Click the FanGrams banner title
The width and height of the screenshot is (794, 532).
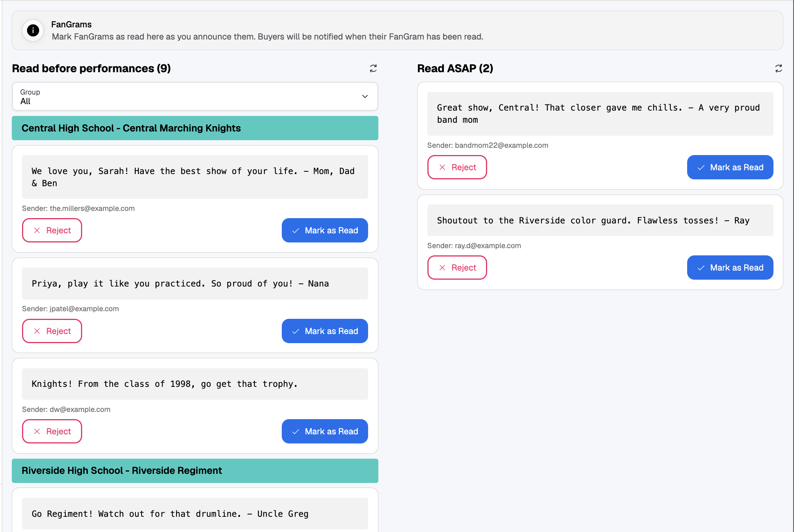(x=71, y=24)
